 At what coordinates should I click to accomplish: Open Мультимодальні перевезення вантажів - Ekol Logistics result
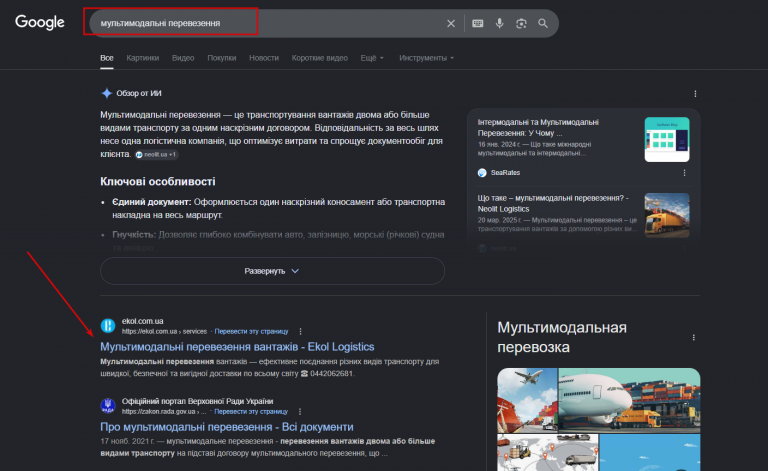click(237, 347)
